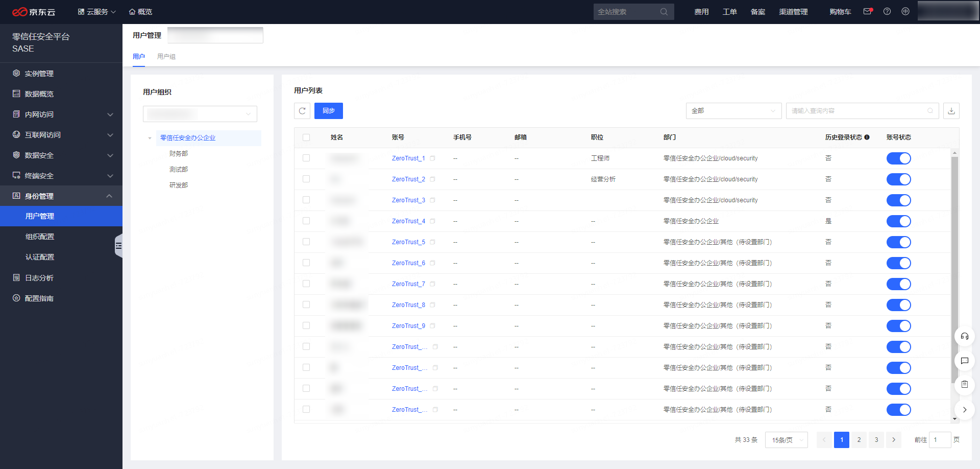The image size is (980, 469).
Task: Copy account ZeroTrust_7
Action: [x=432, y=284]
